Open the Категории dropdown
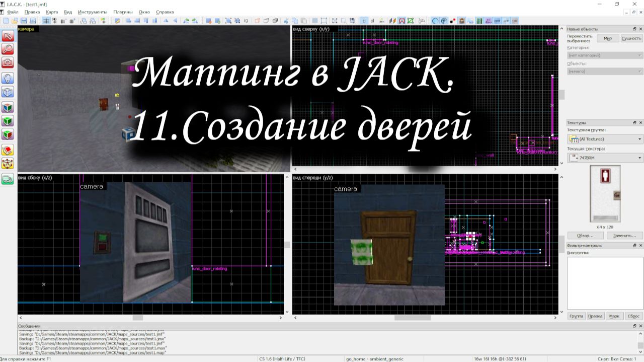The height and width of the screenshot is (362, 644). [x=605, y=55]
